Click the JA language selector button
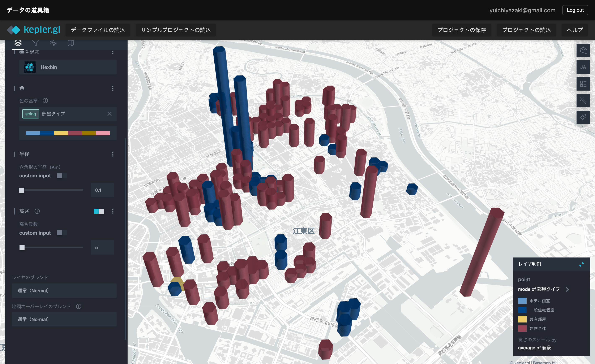This screenshot has height=364, width=595. pyautogui.click(x=583, y=67)
